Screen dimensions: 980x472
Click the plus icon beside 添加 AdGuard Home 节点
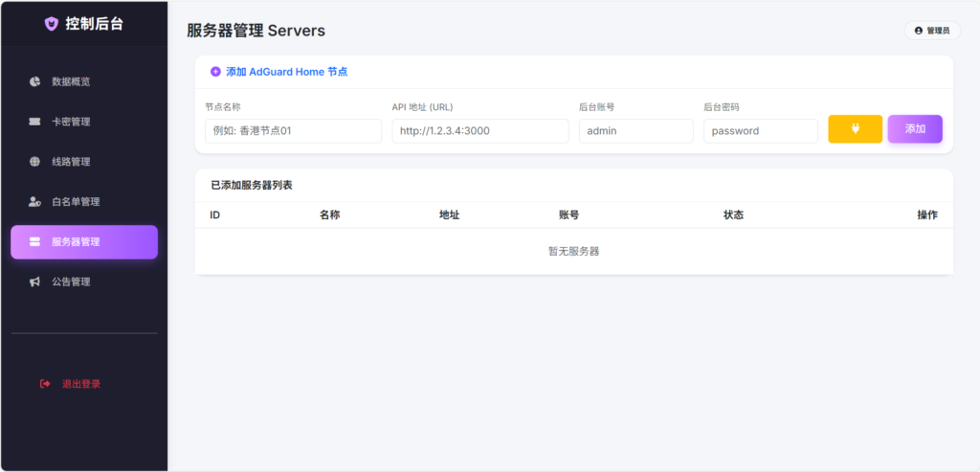[x=215, y=72]
